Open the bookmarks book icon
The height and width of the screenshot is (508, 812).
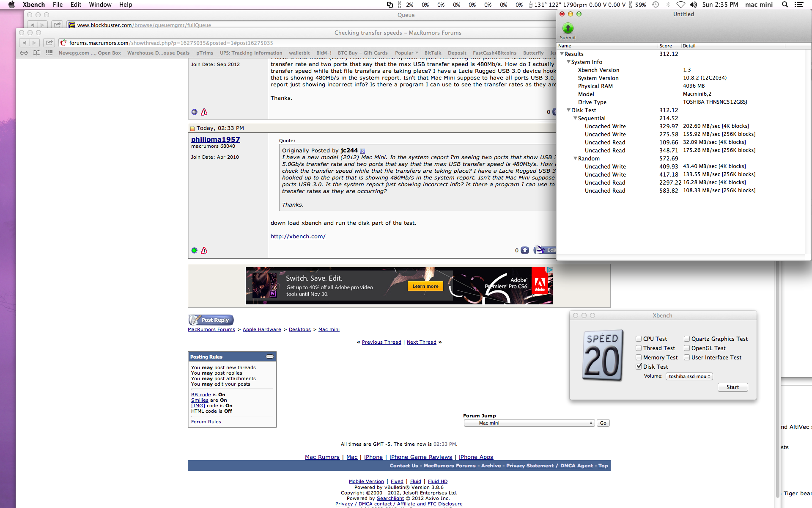(37, 53)
